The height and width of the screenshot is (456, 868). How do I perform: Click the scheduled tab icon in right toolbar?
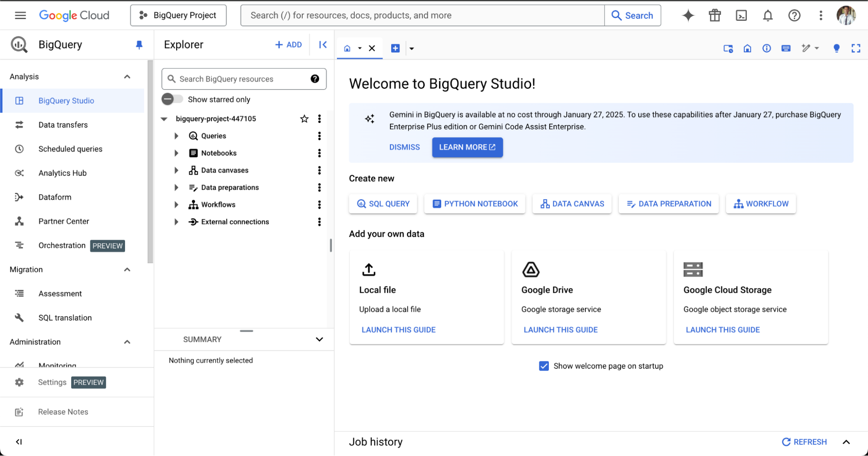(x=728, y=48)
